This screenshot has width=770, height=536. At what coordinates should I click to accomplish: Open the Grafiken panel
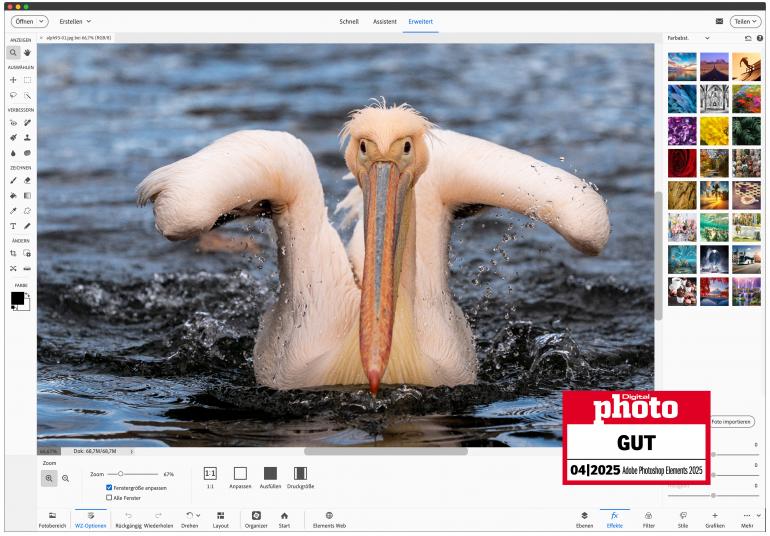(x=715, y=519)
